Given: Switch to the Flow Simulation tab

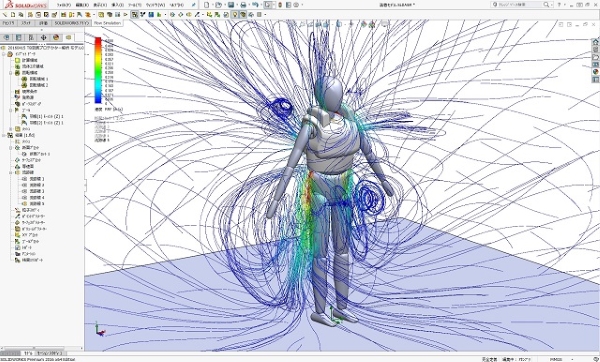Looking at the screenshot, I should (107, 23).
